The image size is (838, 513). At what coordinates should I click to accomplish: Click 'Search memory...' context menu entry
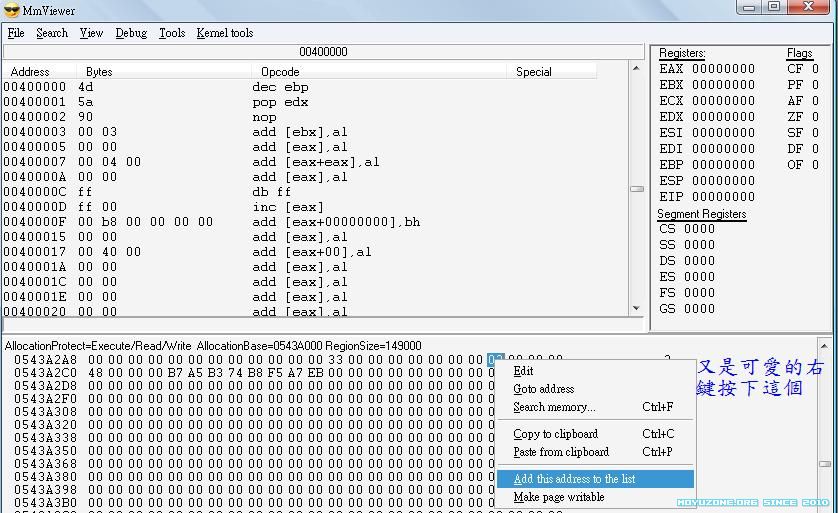coord(553,407)
